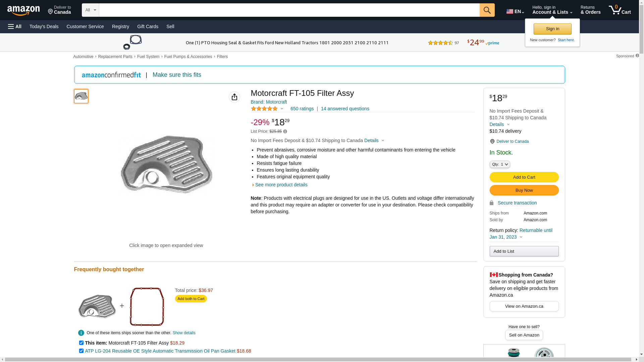Click the search magnifier button
This screenshot has width=644, height=362.
487,10
